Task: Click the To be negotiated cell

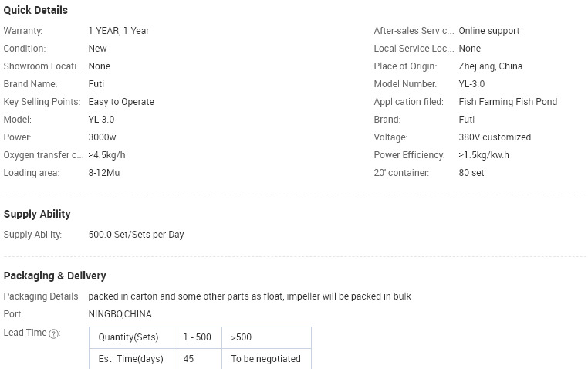Action: [267, 359]
